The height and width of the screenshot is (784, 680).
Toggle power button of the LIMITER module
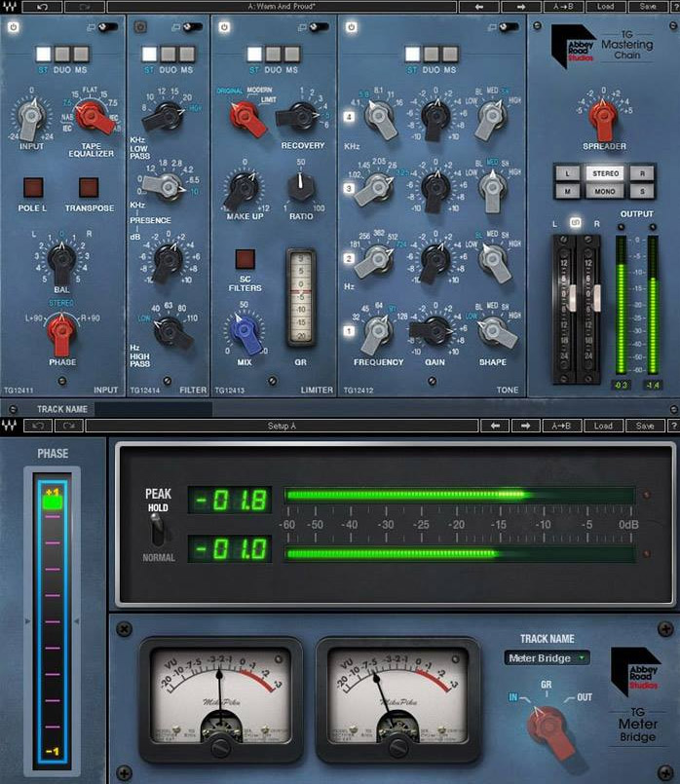(224, 26)
